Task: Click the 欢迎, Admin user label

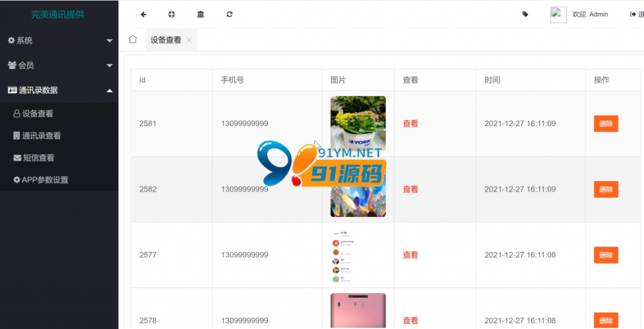Action: 590,14
